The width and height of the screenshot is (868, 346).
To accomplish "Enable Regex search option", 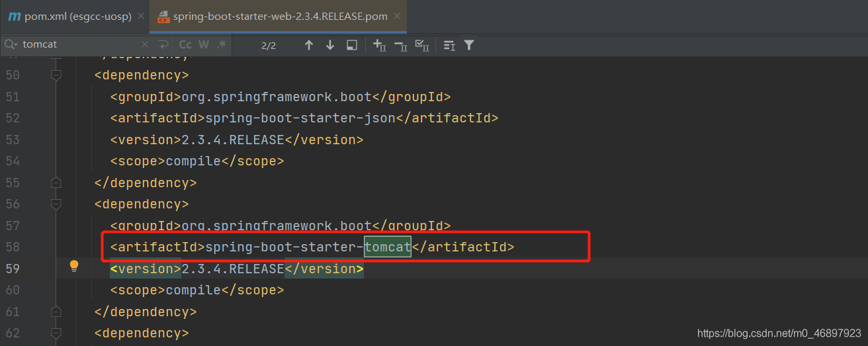I will pos(222,45).
